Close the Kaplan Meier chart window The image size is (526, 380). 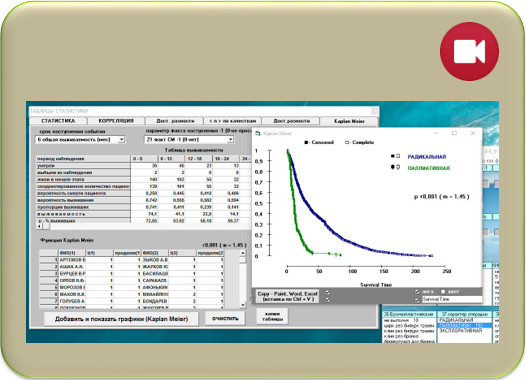473,133
